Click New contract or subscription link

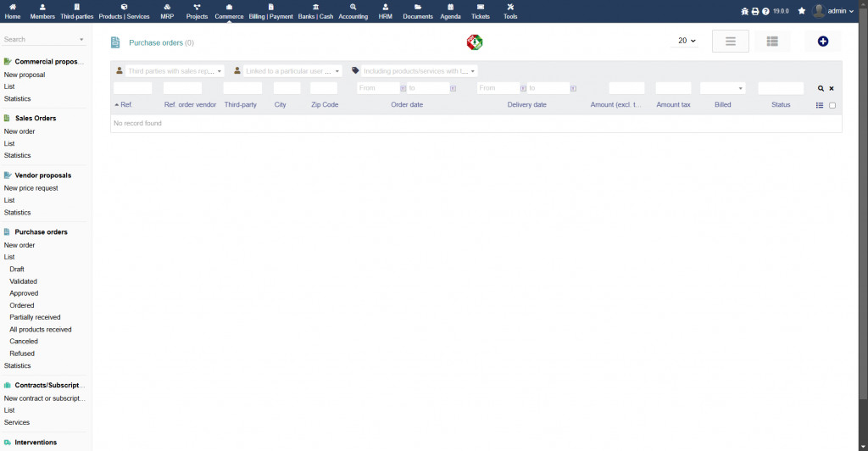pos(44,398)
